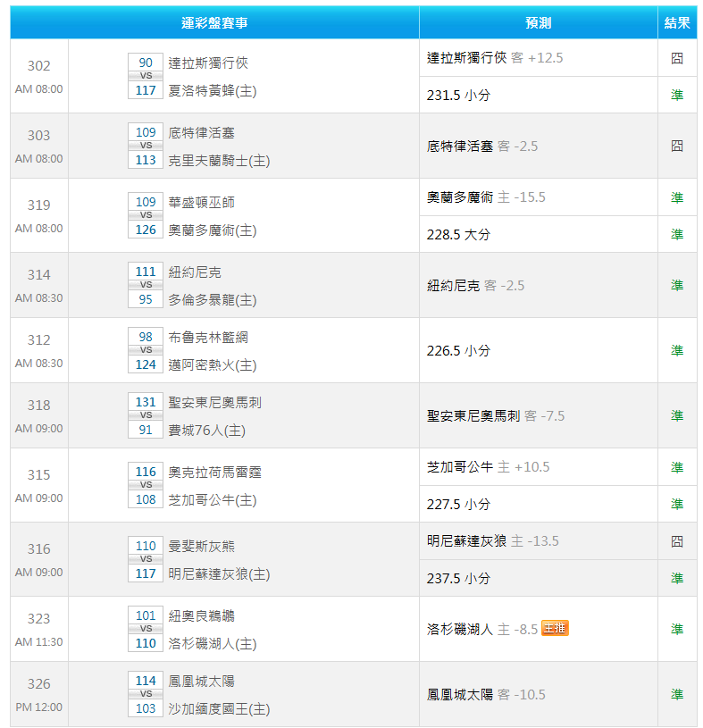This screenshot has height=728, width=703.
Task: Select the 運彩盤賽事 column header
Action: 214,23
